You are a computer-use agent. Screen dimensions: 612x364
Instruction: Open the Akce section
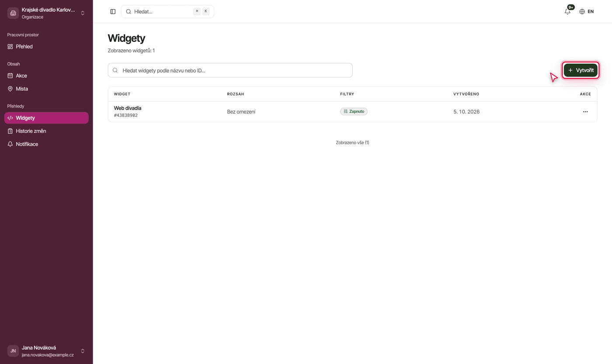point(46,76)
